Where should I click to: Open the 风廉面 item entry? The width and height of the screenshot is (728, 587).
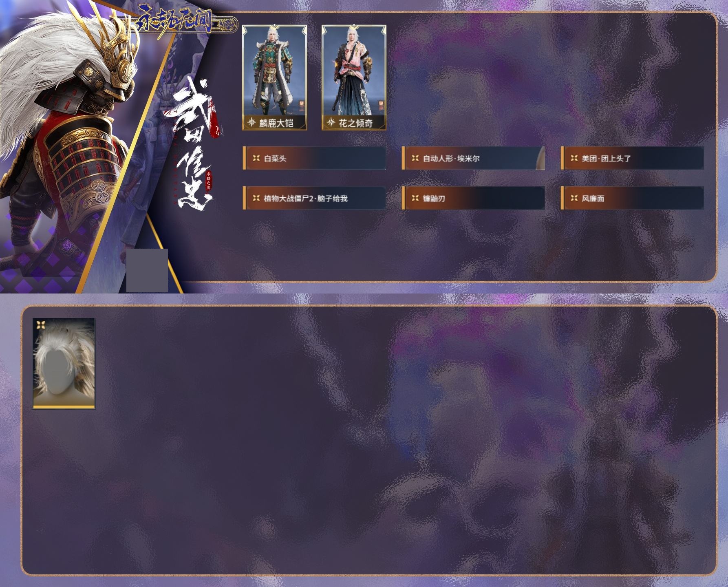[632, 198]
